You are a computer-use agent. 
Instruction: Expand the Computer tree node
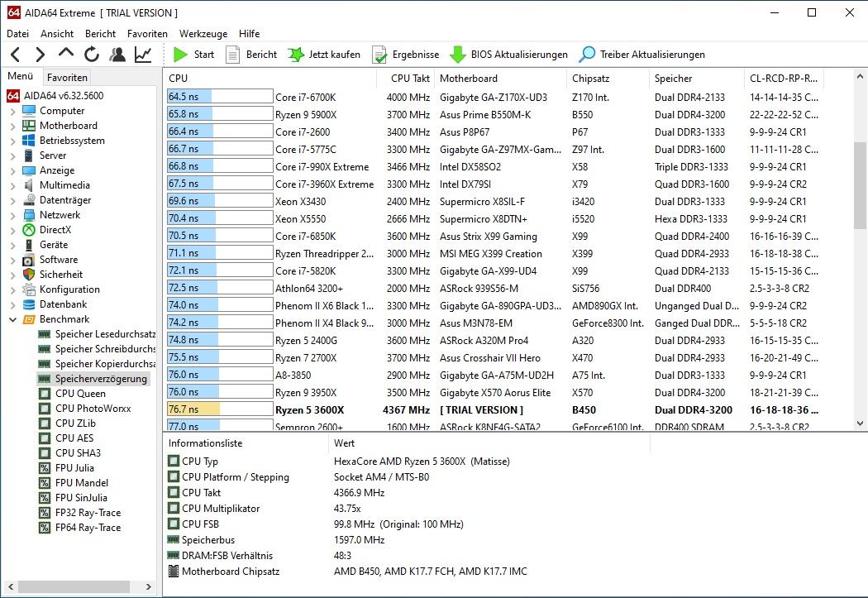coord(12,112)
